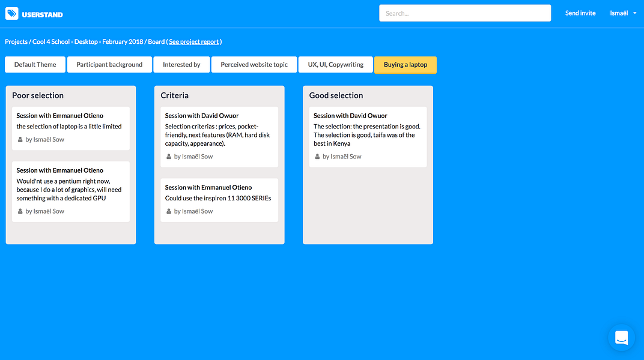Viewport: 644px width, 360px height.
Task: Open the See project report link
Action: pos(194,42)
